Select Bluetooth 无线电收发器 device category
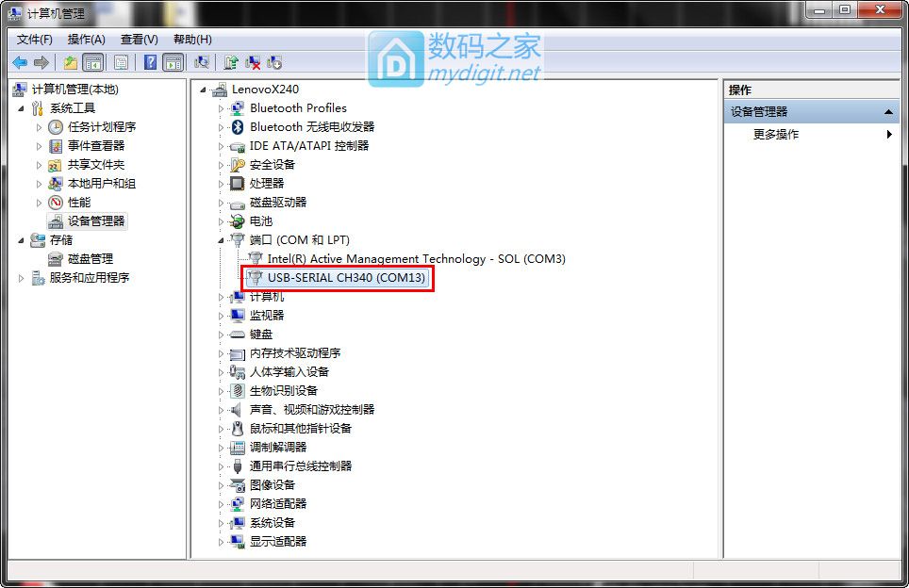Viewport: 909px width, 588px height. click(x=312, y=127)
